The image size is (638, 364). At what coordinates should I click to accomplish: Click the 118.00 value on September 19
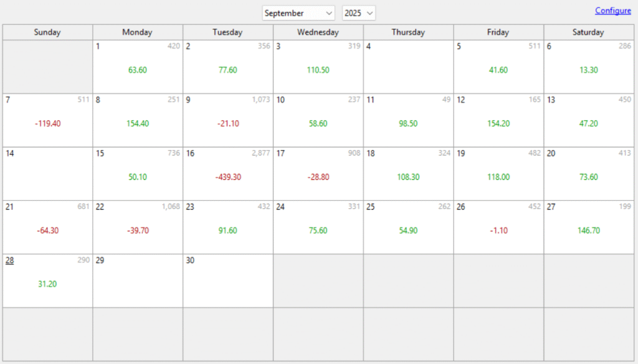point(498,177)
